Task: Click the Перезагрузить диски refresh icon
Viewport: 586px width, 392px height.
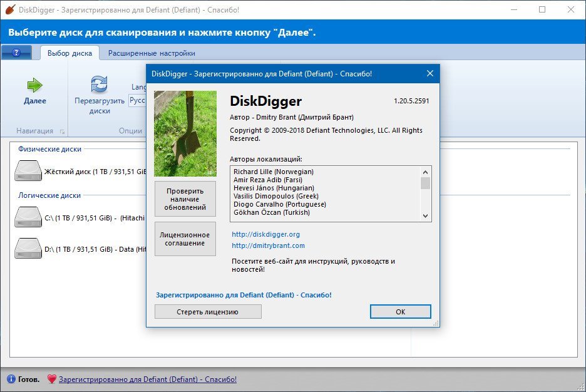Action: pos(100,84)
